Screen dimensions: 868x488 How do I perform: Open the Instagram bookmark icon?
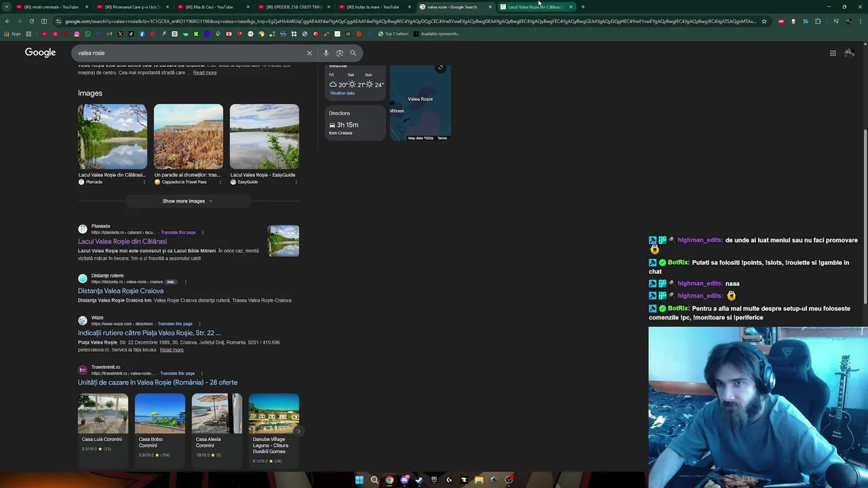tap(77, 34)
